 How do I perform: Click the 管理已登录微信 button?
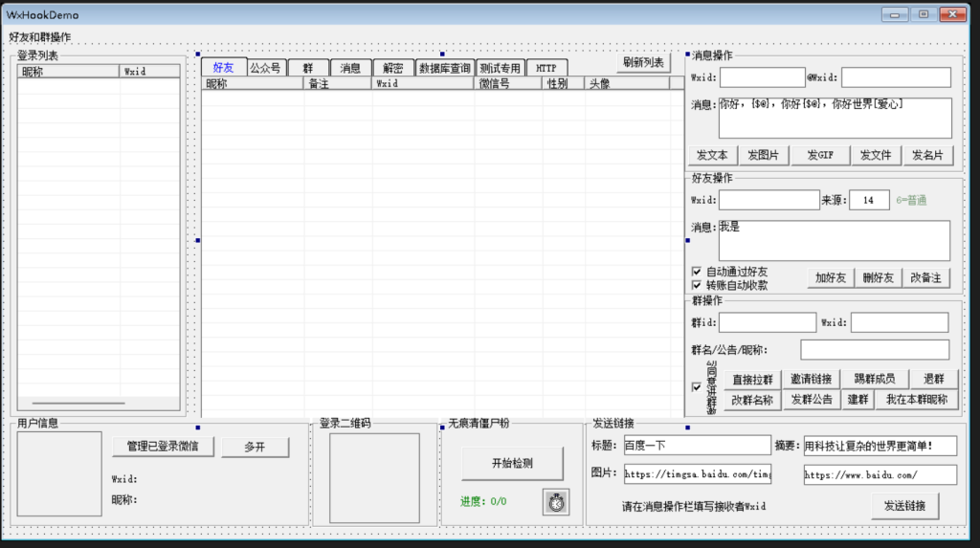click(163, 447)
